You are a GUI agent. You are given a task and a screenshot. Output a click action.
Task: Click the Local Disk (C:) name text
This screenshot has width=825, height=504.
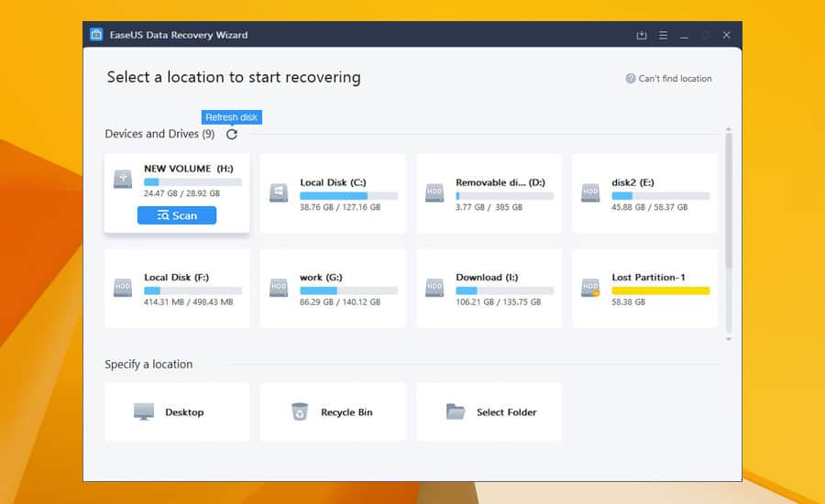click(333, 182)
